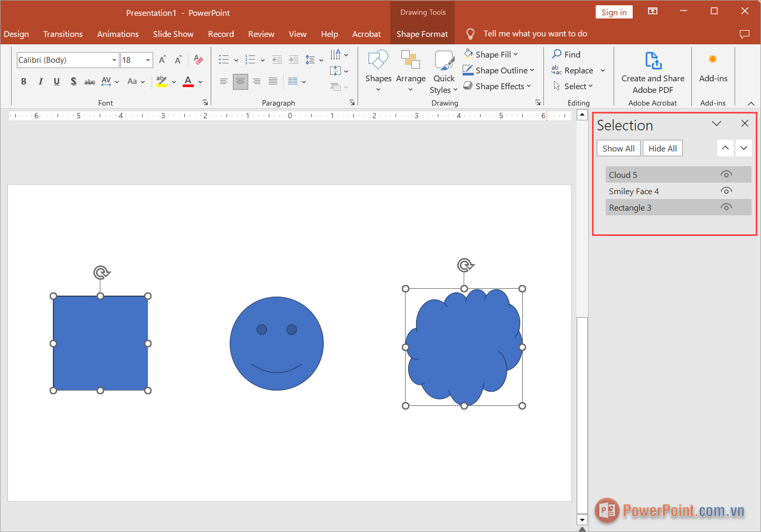Open Paragraph dialog launcher
The width and height of the screenshot is (761, 532).
[352, 103]
